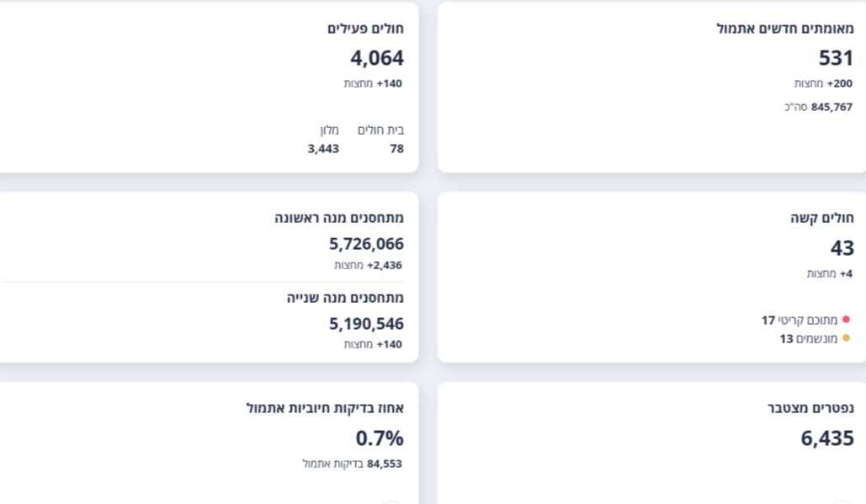The height and width of the screenshot is (504, 866).
Task: Click the hotel count of 3,443
Action: tap(323, 149)
